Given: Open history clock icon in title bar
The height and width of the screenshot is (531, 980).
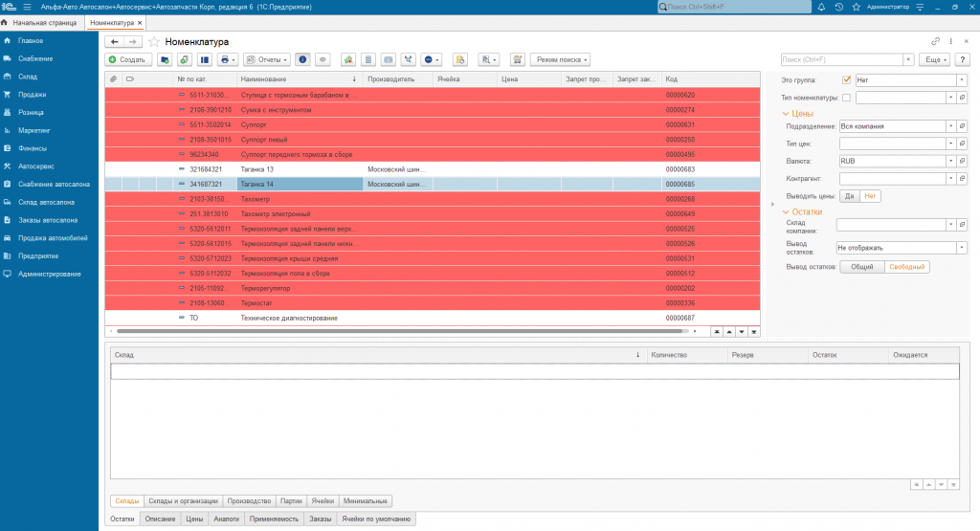Looking at the screenshot, I should 838,7.
